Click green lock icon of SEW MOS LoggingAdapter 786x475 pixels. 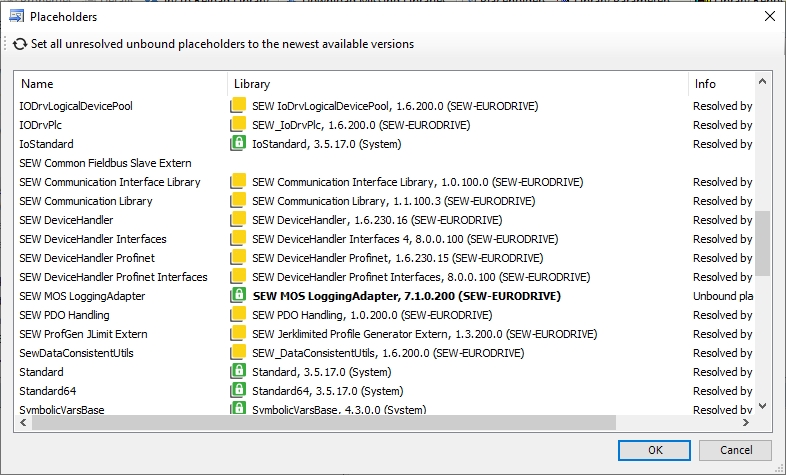coord(238,296)
